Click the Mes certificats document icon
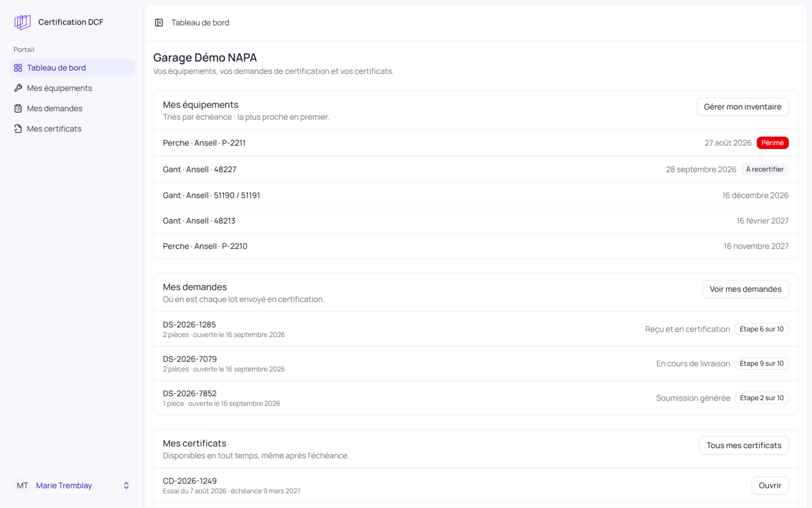This screenshot has height=508, width=812. pyautogui.click(x=18, y=129)
